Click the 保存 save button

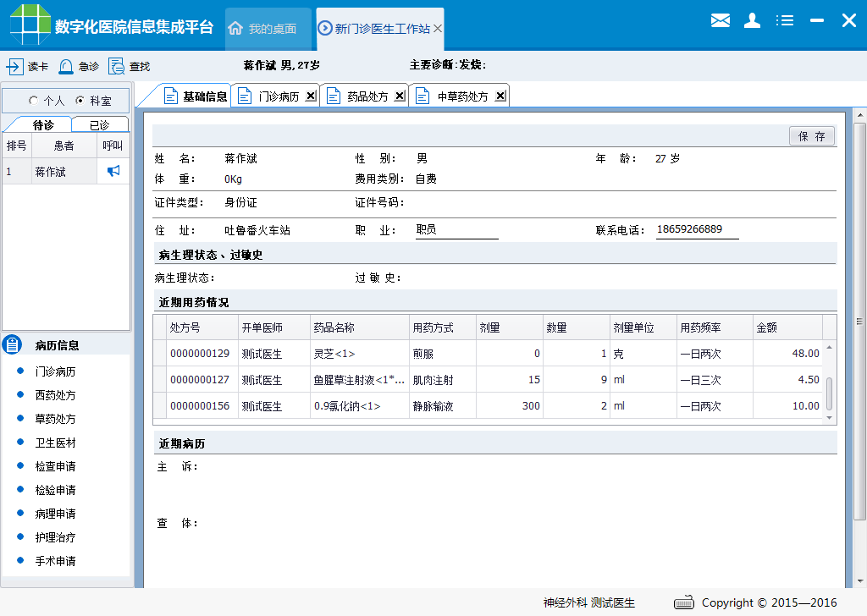click(x=811, y=135)
